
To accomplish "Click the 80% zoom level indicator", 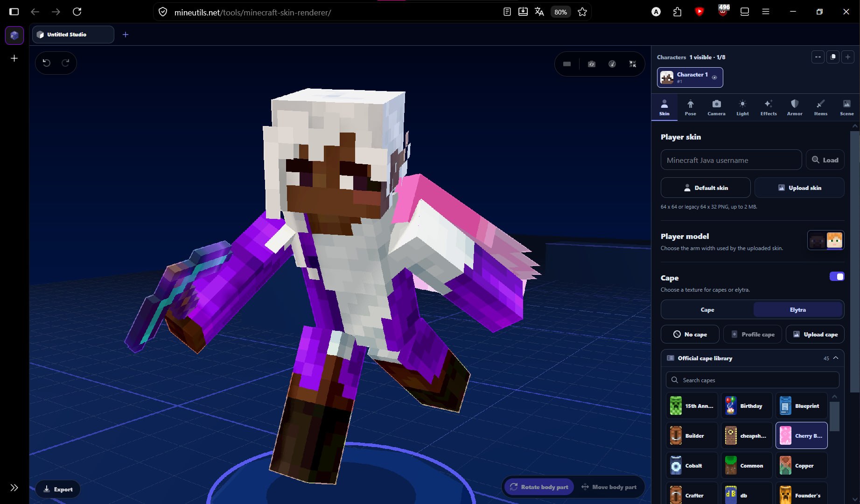I will tap(560, 12).
